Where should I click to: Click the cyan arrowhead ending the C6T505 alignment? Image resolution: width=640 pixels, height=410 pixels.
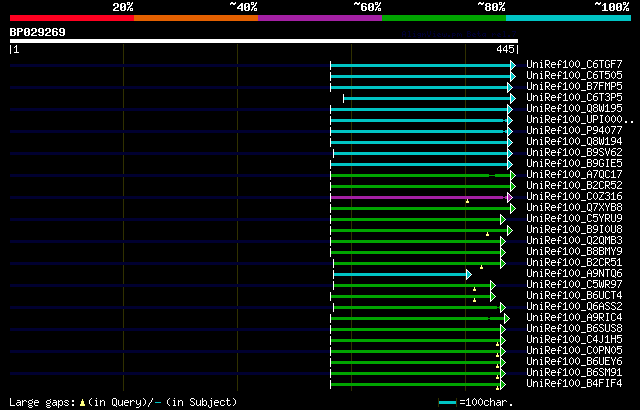tap(513, 76)
